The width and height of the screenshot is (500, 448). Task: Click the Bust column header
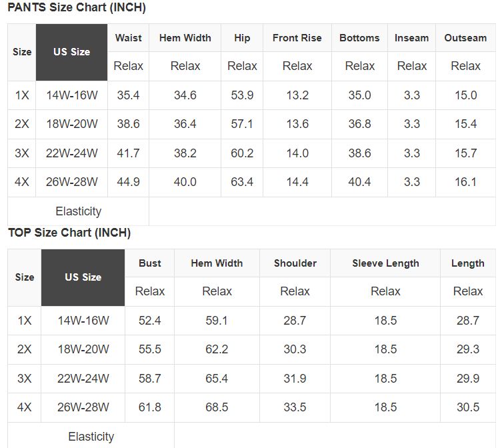(x=150, y=263)
